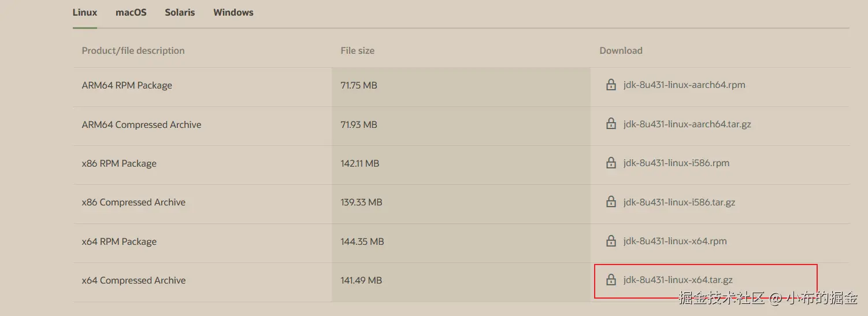Download jdk-8u431-linux-aarch64.rpm file
This screenshot has width=868, height=316.
point(684,85)
